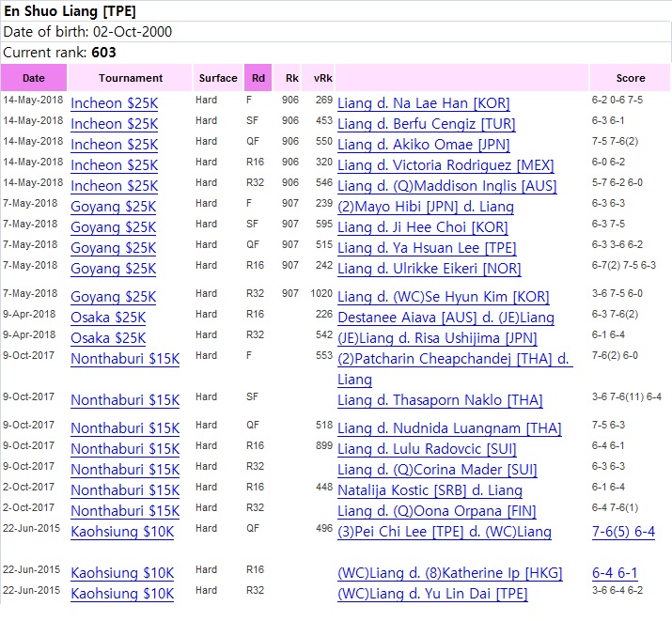The image size is (672, 621).
Task: Select score 6-7(2) 7-5 6-3
Action: (623, 265)
